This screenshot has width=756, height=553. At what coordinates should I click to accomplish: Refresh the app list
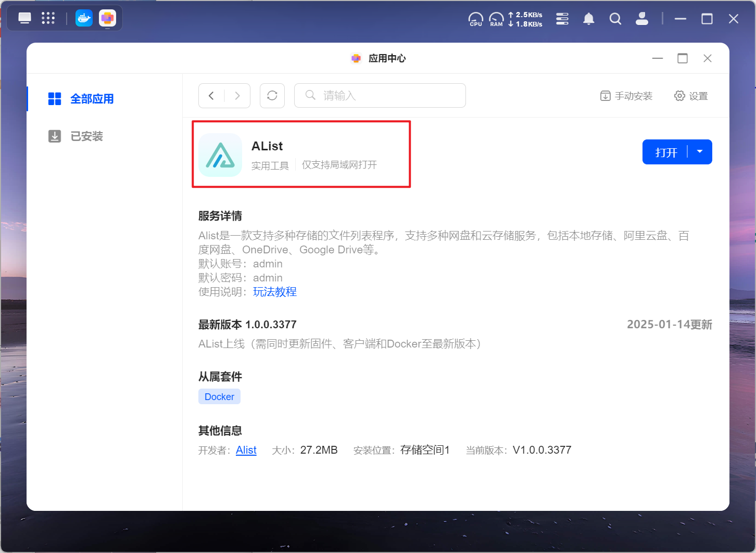(272, 95)
